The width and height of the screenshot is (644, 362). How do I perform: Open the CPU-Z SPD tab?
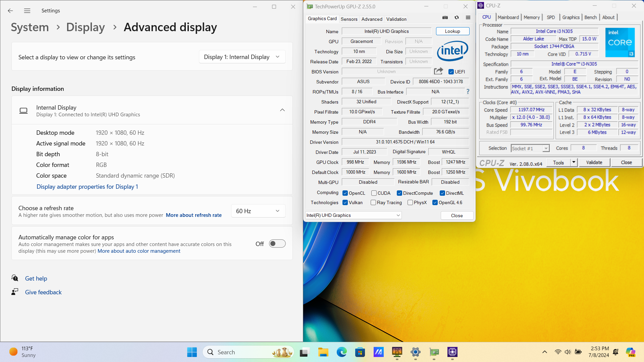pos(551,17)
